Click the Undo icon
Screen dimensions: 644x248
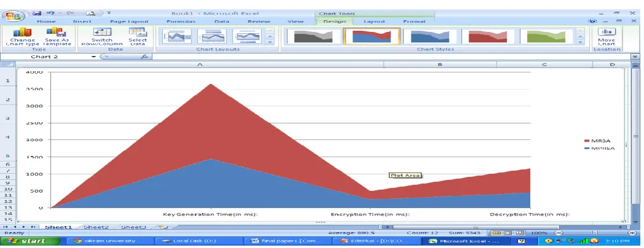pyautogui.click(x=51, y=14)
